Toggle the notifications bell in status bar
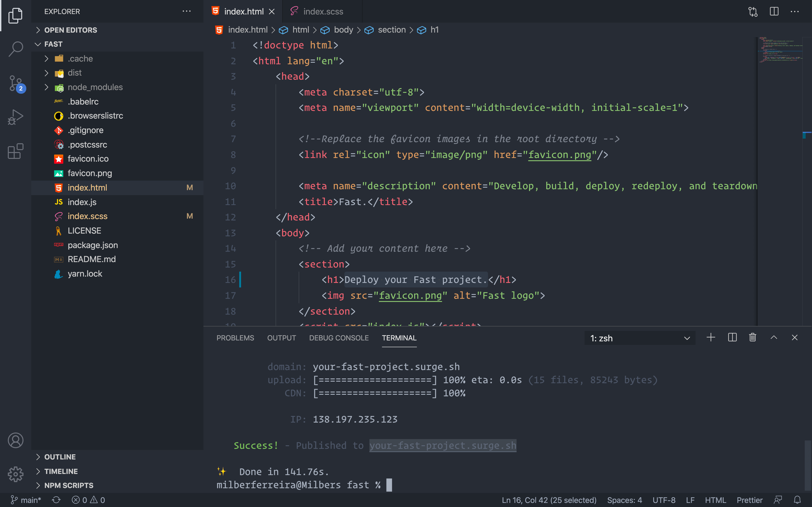 point(797,500)
